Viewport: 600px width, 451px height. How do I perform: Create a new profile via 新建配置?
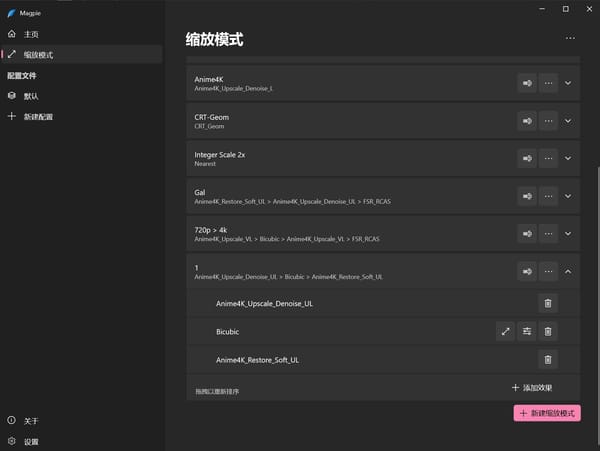pos(37,117)
